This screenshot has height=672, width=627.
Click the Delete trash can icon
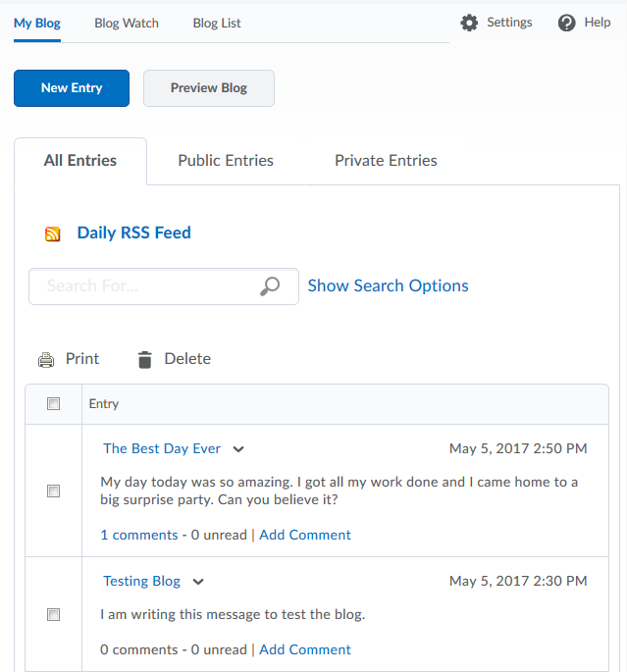145,359
